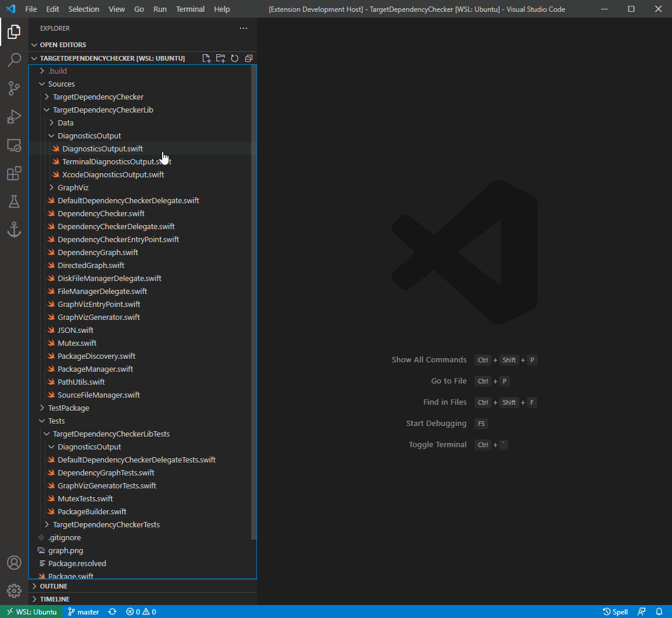672x618 pixels.
Task: Open PackageBuilder.swift file
Action: coord(143,512)
